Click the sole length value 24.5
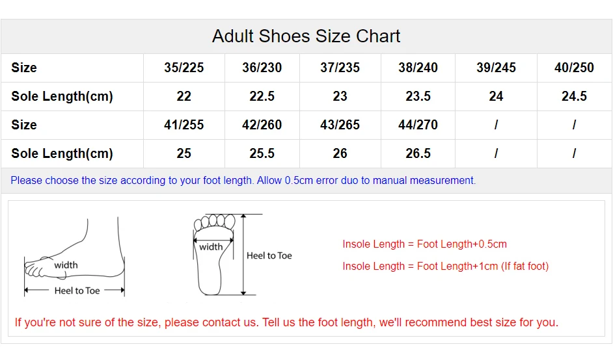This screenshot has width=613, height=364. [x=574, y=96]
